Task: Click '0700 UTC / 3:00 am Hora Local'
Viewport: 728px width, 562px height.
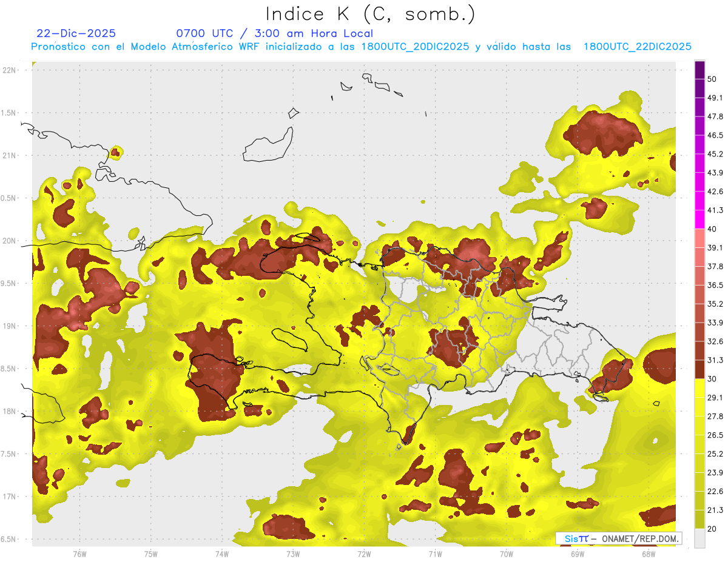Action: coord(274,33)
